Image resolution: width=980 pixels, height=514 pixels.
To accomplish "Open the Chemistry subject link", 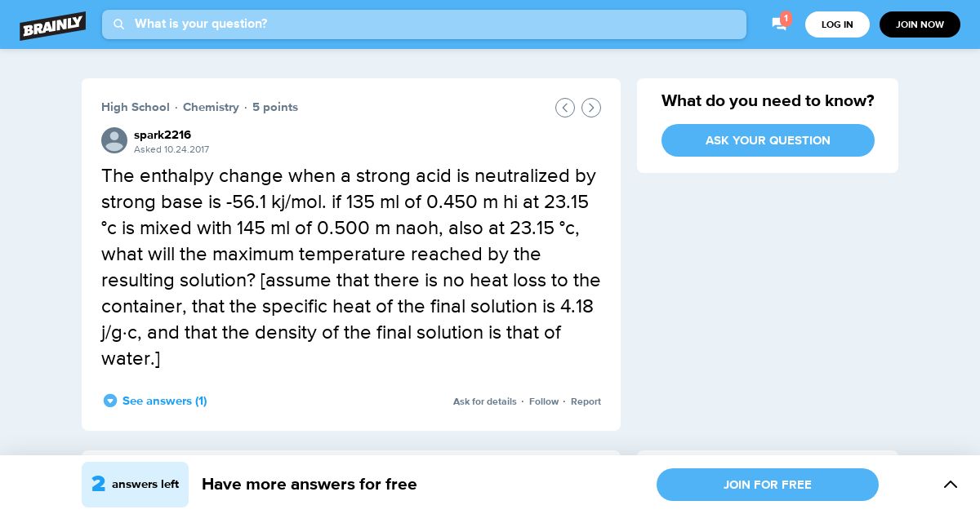I will (x=211, y=107).
